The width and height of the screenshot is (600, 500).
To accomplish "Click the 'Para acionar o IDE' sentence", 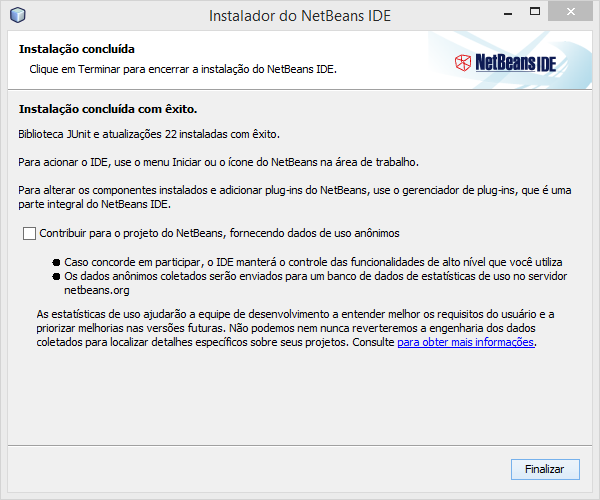I will 218,162.
